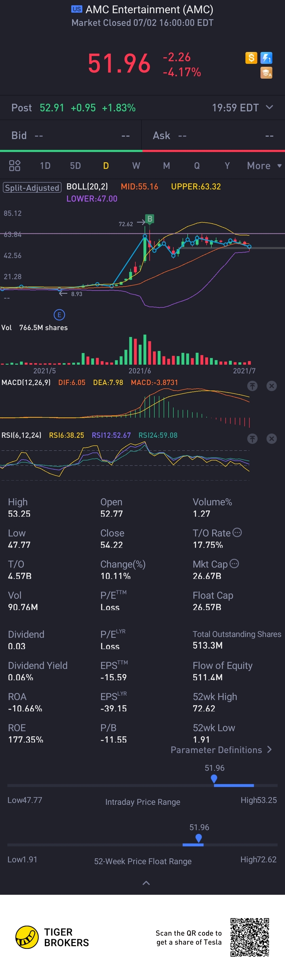Tap the UPPER:63.32 Bollinger value
The image size is (285, 980).
(196, 186)
